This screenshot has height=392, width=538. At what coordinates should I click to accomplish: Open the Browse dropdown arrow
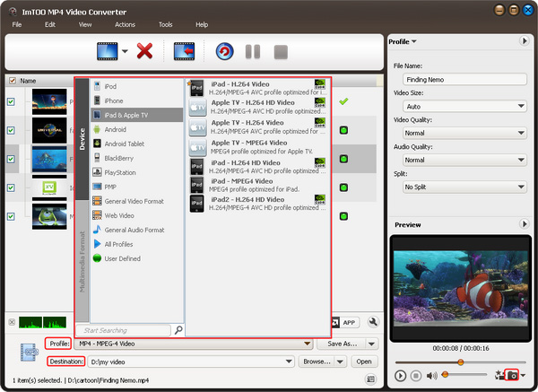point(341,362)
